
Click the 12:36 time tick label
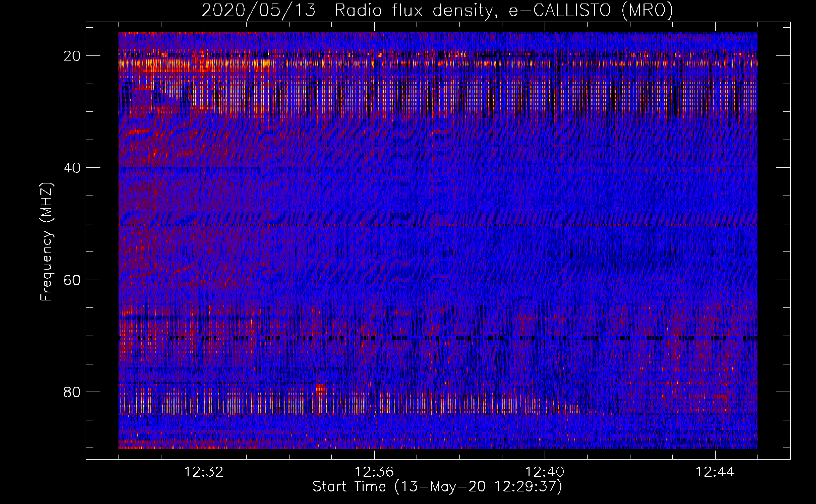pyautogui.click(x=374, y=472)
